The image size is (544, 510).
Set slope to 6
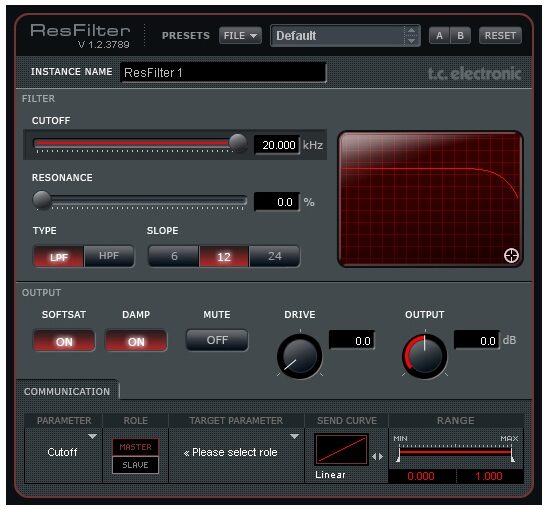click(174, 256)
